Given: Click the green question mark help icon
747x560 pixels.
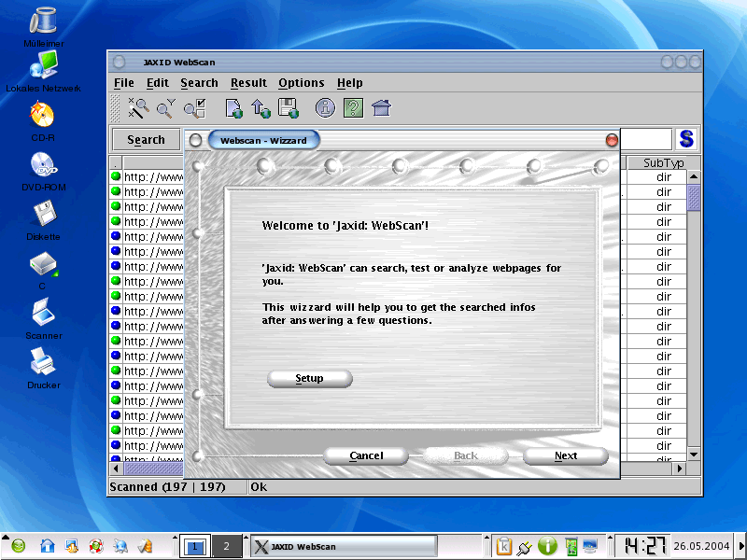Looking at the screenshot, I should point(353,108).
